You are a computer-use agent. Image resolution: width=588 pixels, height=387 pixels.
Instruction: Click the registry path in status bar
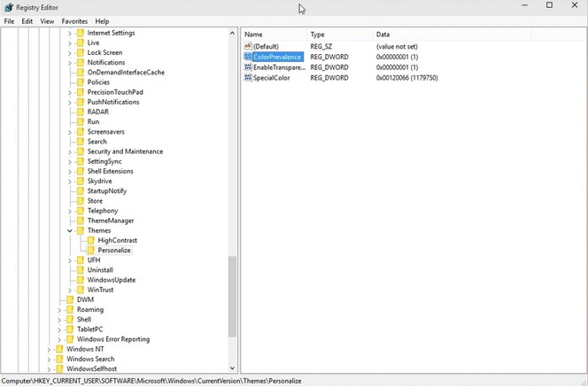[x=151, y=381]
